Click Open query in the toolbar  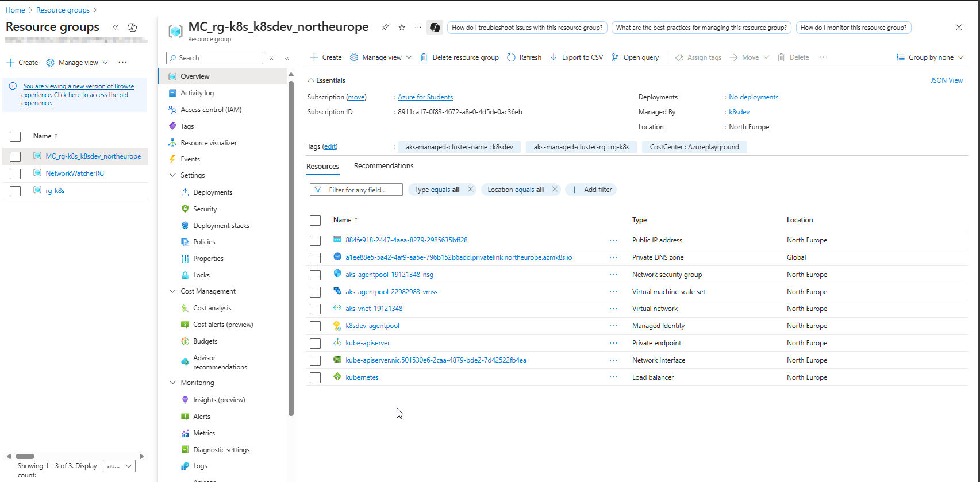click(635, 57)
